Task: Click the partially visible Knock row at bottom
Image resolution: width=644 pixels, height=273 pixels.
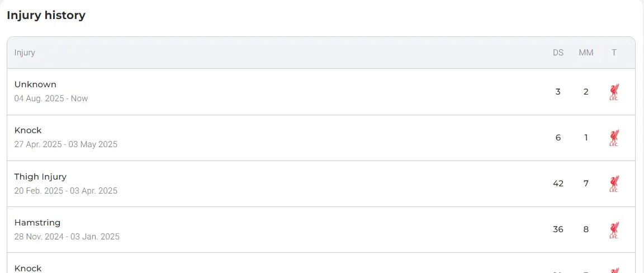Action: point(321,263)
